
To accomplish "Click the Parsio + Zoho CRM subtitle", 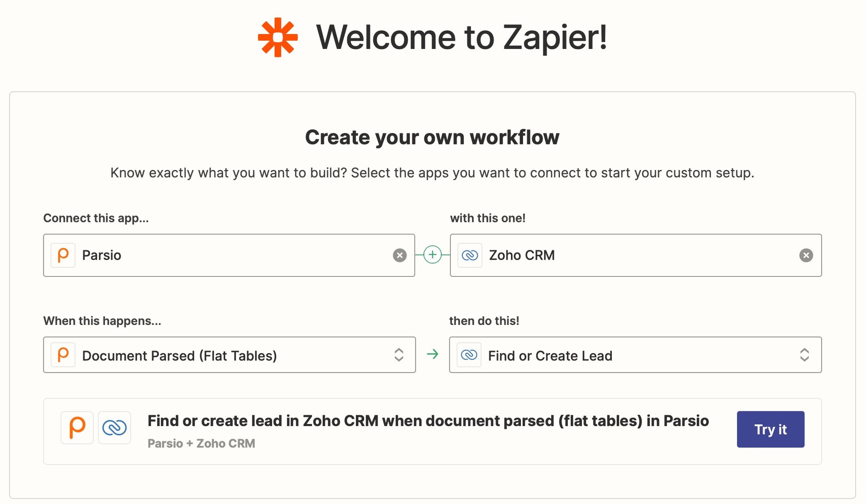I will (201, 443).
